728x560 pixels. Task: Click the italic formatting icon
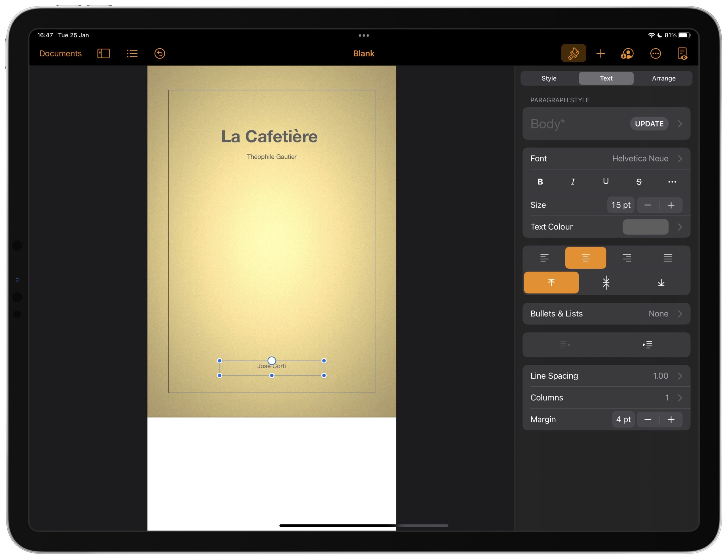(573, 181)
